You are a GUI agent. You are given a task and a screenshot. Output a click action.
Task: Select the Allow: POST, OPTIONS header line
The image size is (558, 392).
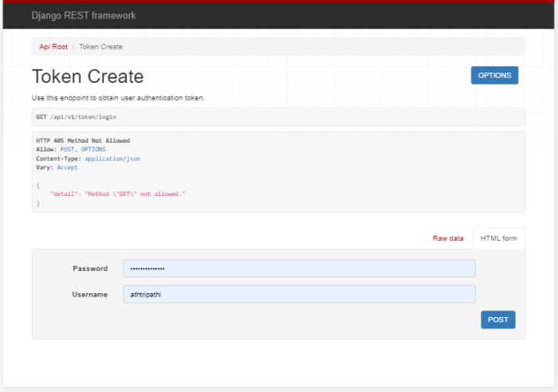(x=71, y=150)
